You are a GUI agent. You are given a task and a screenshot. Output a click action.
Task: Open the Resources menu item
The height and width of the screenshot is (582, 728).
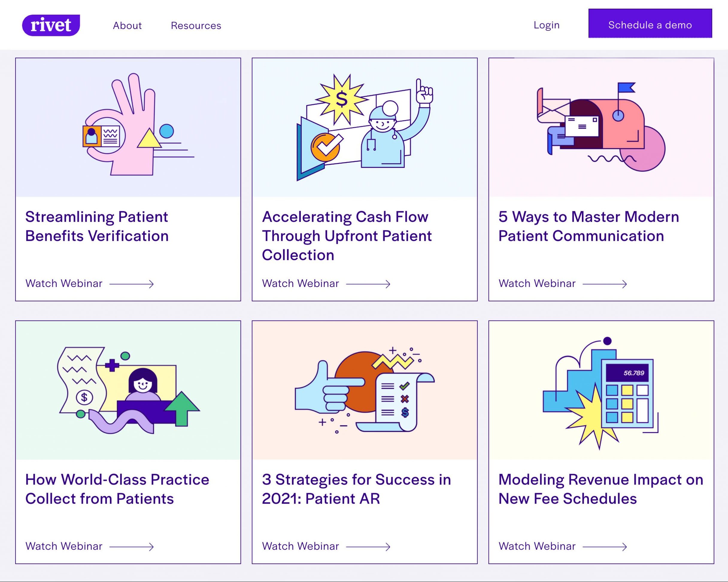click(196, 26)
